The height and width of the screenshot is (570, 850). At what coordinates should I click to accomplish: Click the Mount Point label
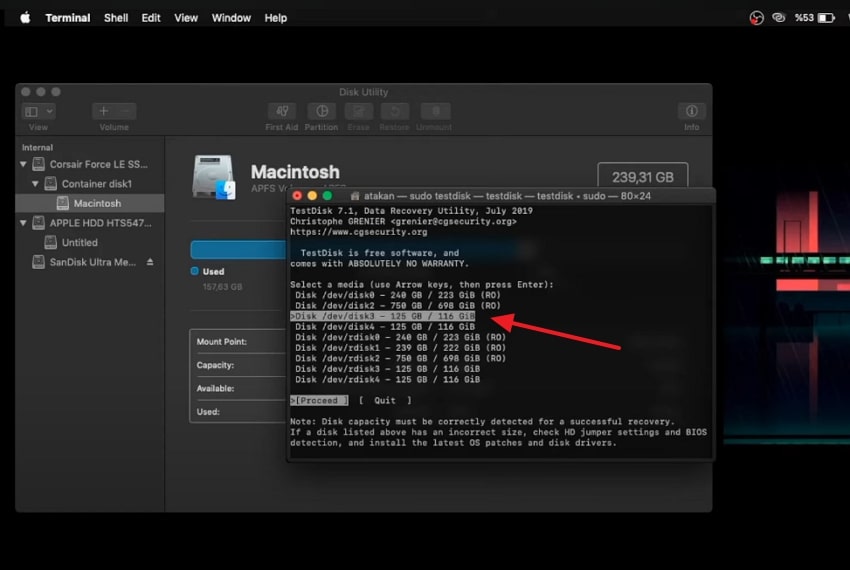tap(222, 342)
